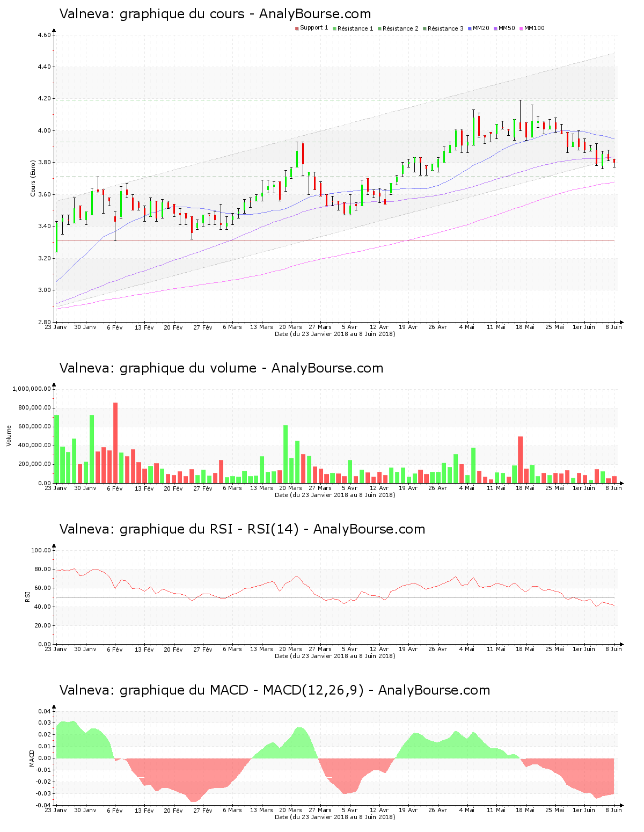Click the 4.20 value on price axis

click(x=45, y=99)
